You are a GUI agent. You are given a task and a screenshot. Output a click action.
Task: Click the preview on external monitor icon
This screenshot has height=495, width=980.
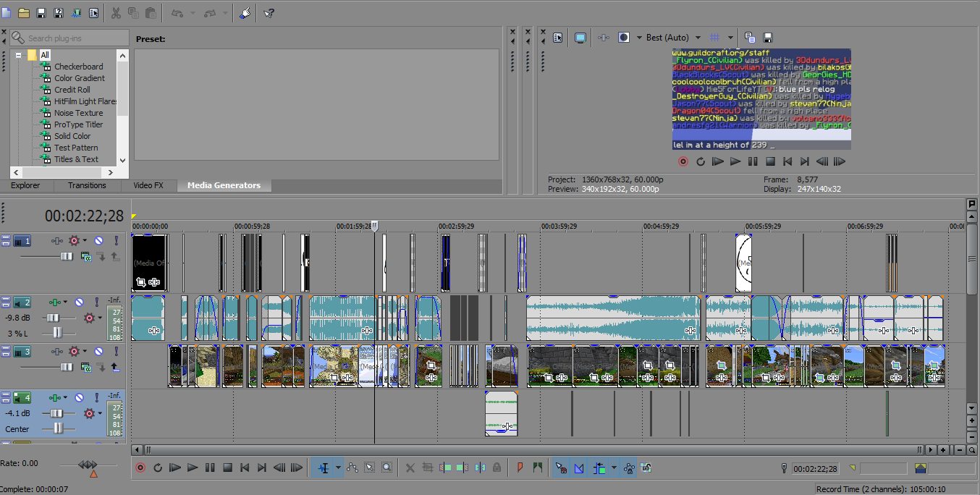(x=580, y=38)
